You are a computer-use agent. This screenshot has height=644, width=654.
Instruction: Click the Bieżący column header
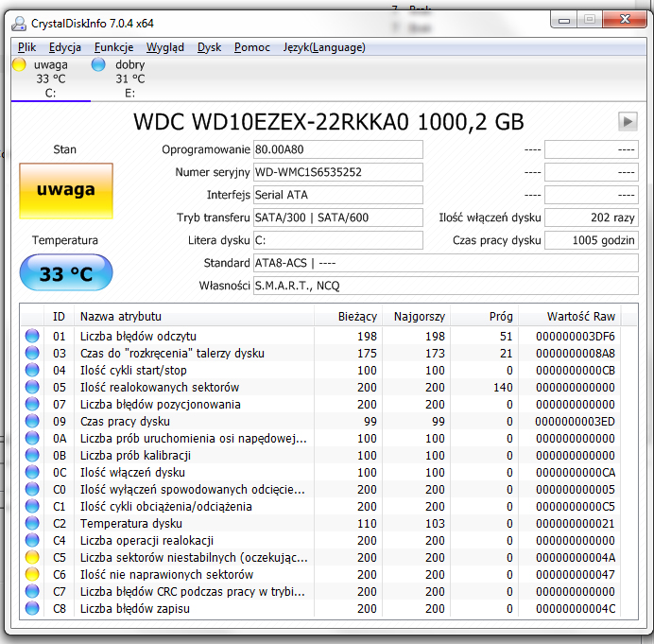click(x=349, y=317)
